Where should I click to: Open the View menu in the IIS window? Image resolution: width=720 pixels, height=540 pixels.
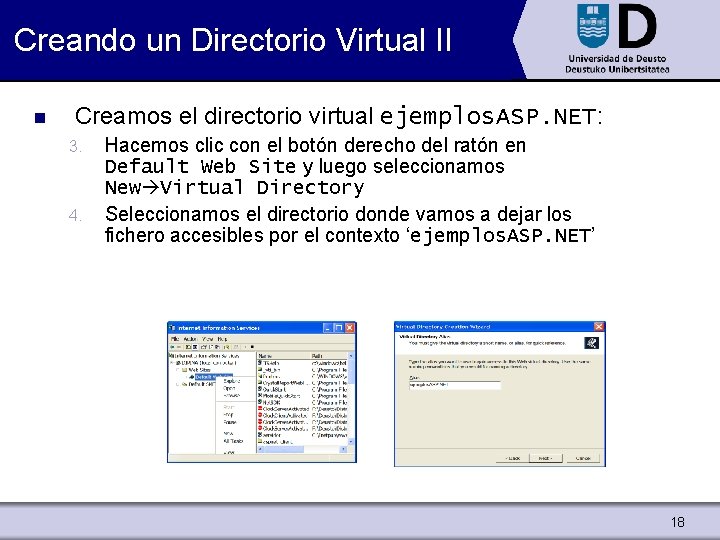pyautogui.click(x=208, y=339)
